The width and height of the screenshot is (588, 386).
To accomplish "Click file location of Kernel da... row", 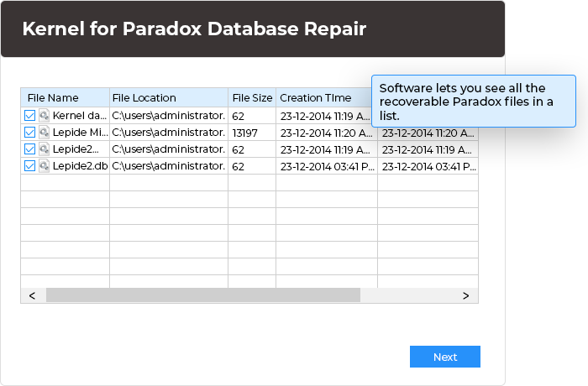I will [x=169, y=116].
